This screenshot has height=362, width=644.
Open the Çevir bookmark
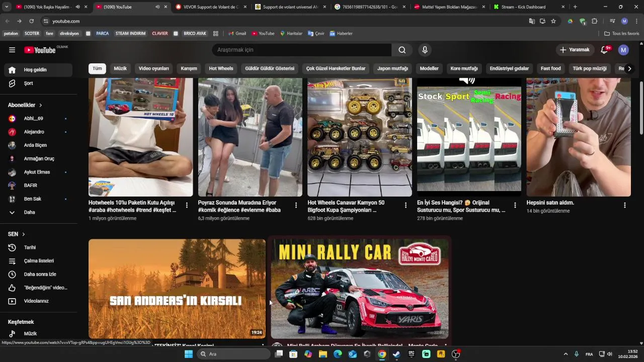(x=316, y=34)
